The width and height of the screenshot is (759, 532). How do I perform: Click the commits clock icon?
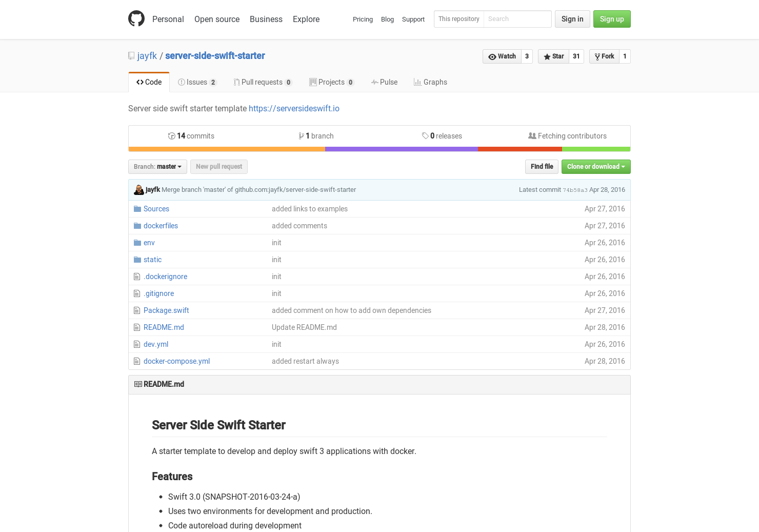[172, 136]
